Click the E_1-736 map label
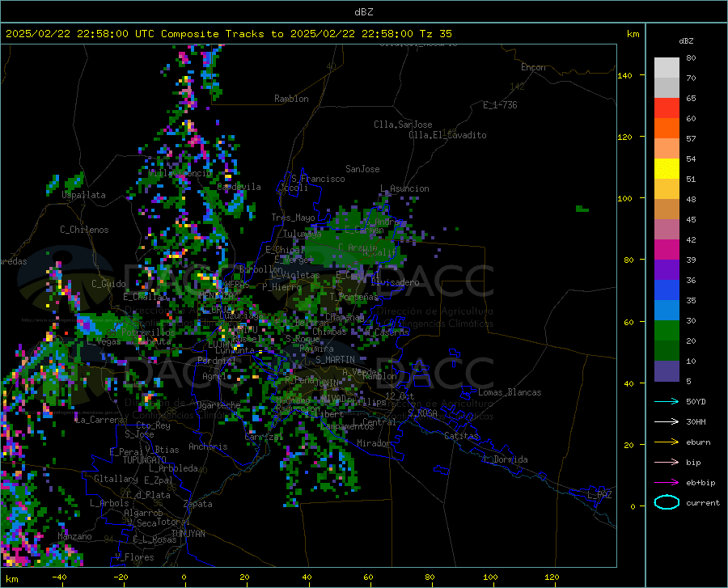This screenshot has width=728, height=588. click(x=500, y=105)
